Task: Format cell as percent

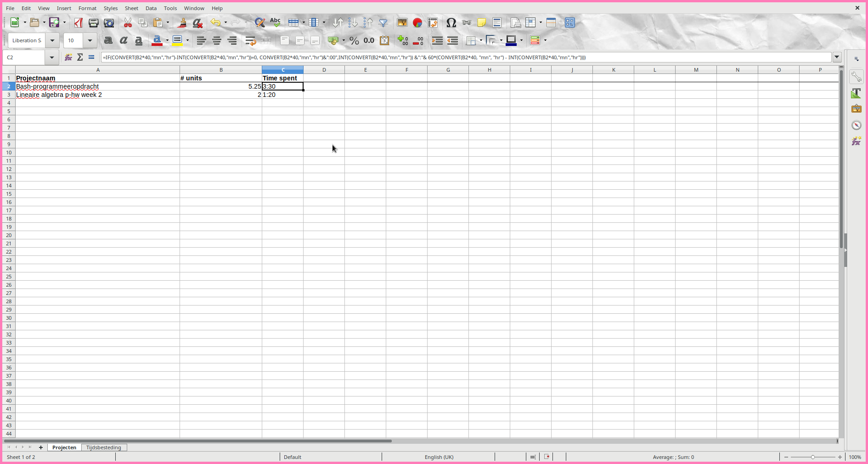Action: [x=354, y=40]
